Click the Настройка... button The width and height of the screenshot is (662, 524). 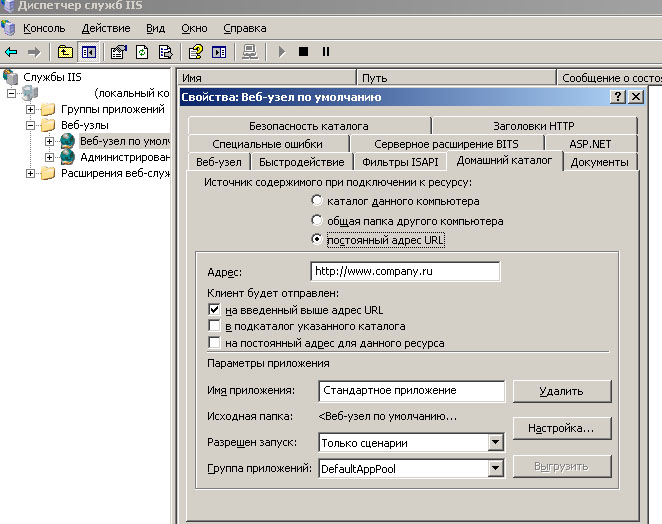pos(562,428)
